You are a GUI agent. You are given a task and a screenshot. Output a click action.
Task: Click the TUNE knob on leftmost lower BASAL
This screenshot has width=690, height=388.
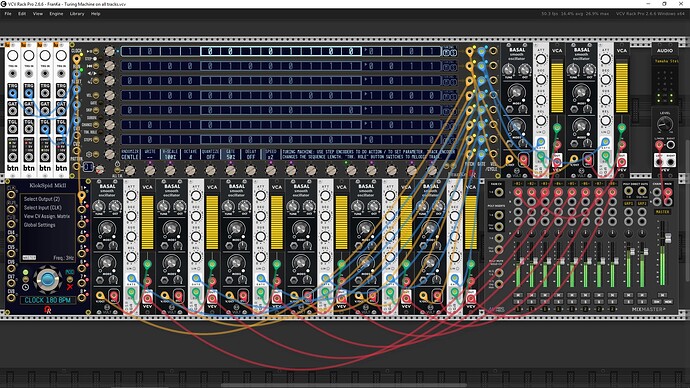(x=99, y=207)
